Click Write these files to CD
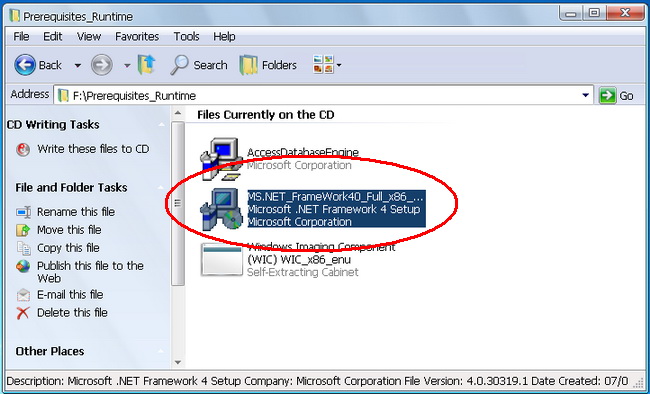The image size is (650, 394). pyautogui.click(x=93, y=149)
